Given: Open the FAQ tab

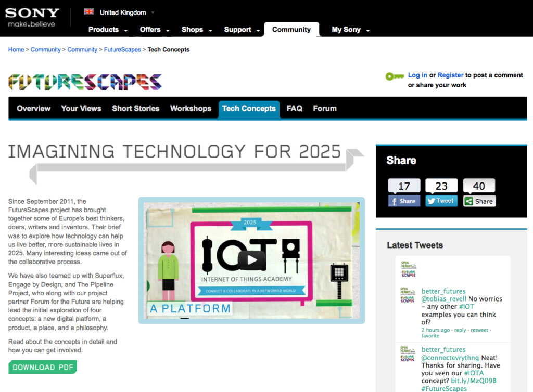Looking at the screenshot, I should (x=295, y=108).
